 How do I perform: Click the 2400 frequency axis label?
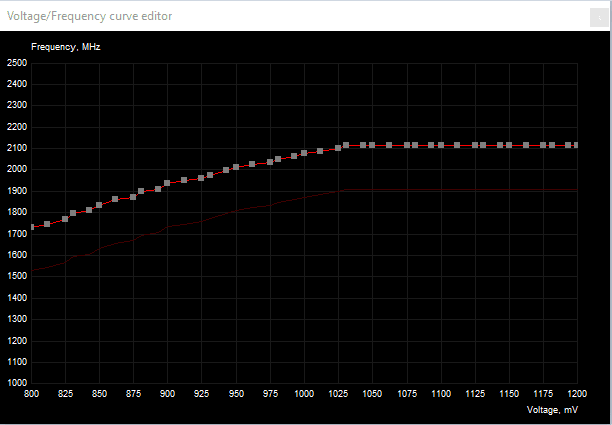(17, 84)
